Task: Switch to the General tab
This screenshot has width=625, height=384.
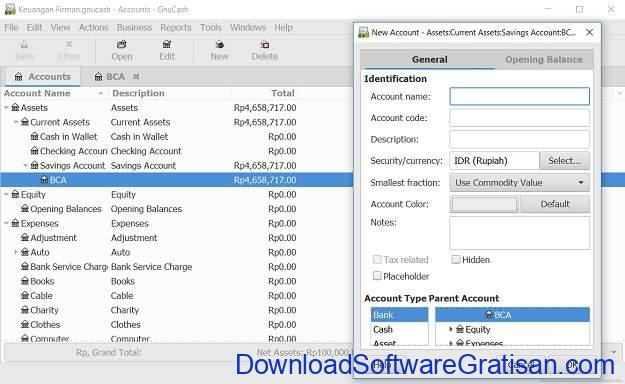Action: (x=429, y=59)
